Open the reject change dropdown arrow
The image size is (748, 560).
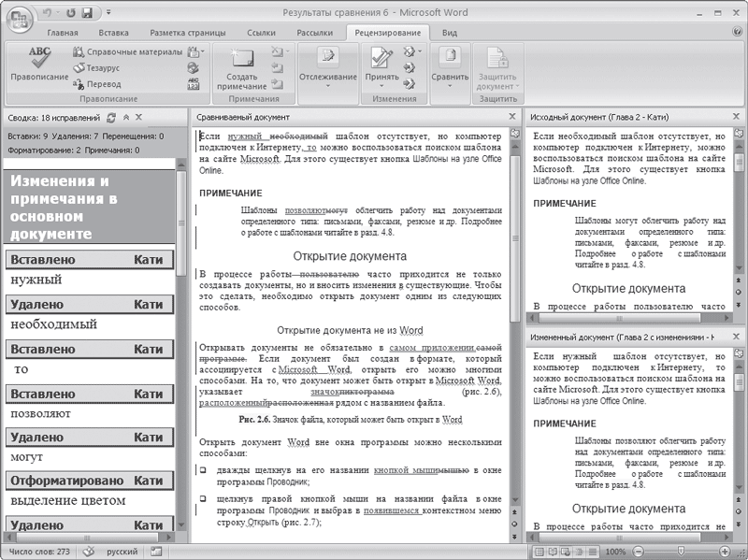point(420,51)
